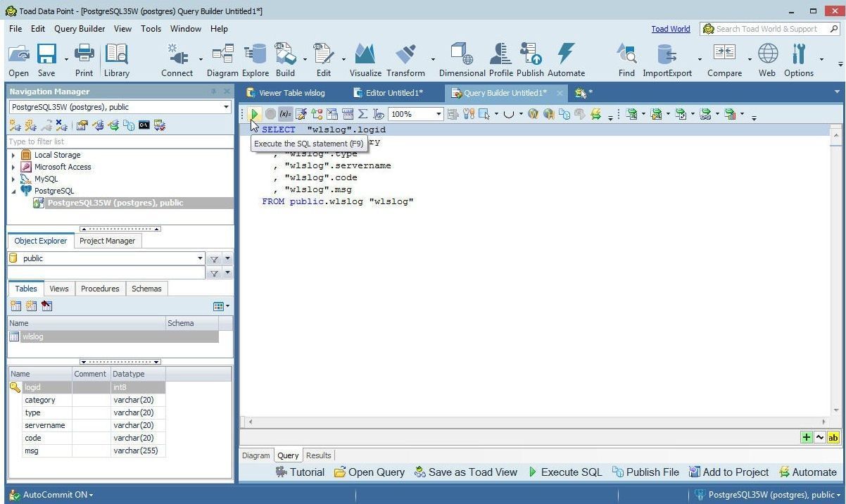Click the green plus icon at the editor bottom
The width and height of the screenshot is (846, 504).
click(807, 437)
